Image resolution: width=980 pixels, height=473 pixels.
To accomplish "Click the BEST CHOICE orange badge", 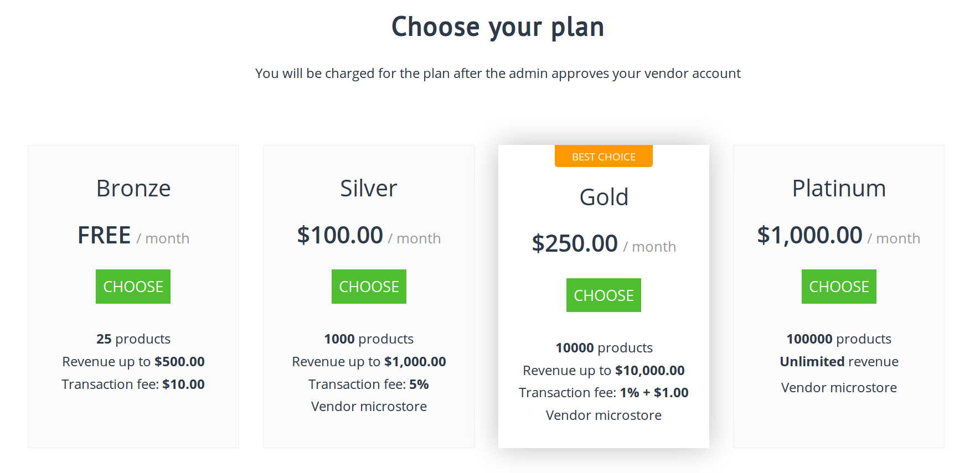I will coord(604,157).
